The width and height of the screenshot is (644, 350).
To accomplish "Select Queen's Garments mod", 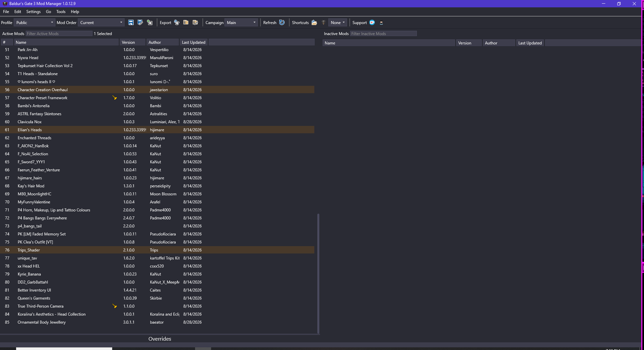I will tap(34, 298).
